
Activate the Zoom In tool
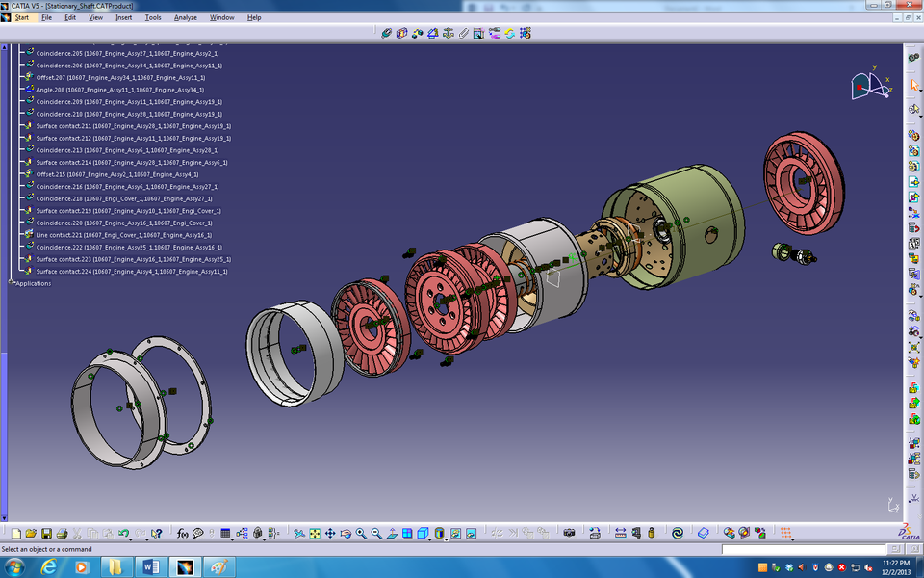360,531
